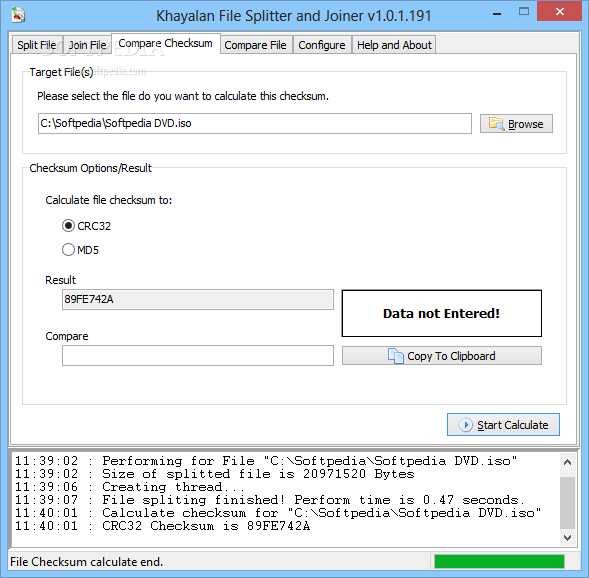Viewport: 589px width, 578px height.
Task: Minimize the Khayalan window
Action: pos(497,14)
